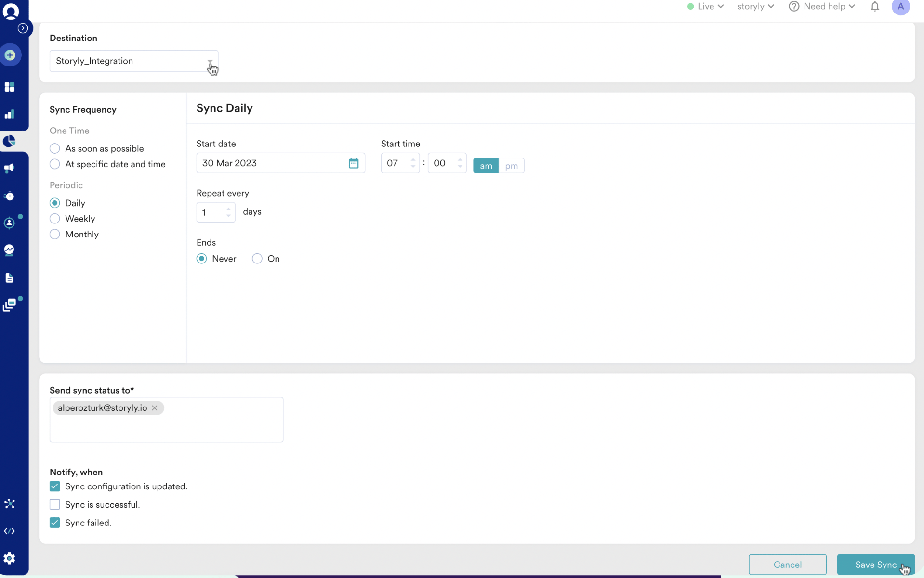
Task: Open the Destination Storyly_Integration dropdown
Action: (134, 61)
